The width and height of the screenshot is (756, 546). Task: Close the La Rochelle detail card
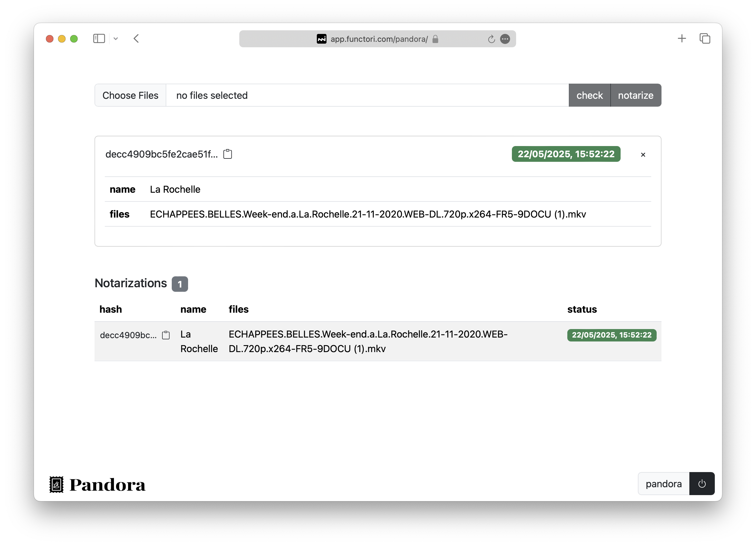(643, 155)
